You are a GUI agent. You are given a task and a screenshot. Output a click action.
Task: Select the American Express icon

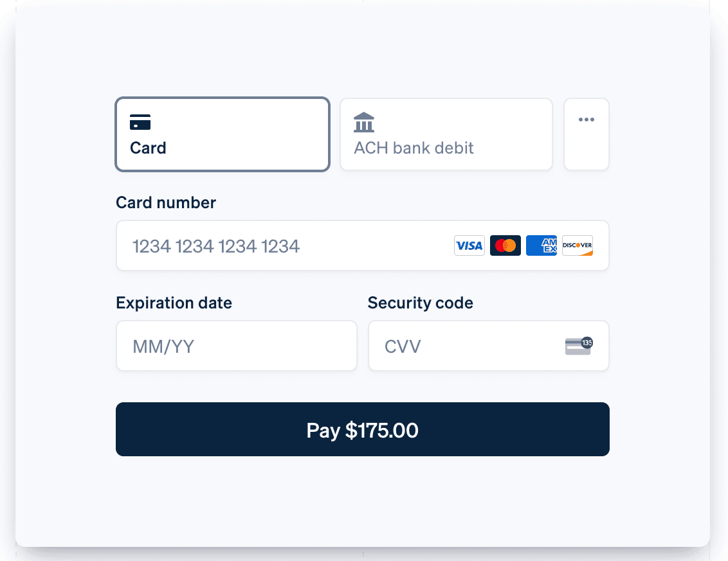point(541,245)
